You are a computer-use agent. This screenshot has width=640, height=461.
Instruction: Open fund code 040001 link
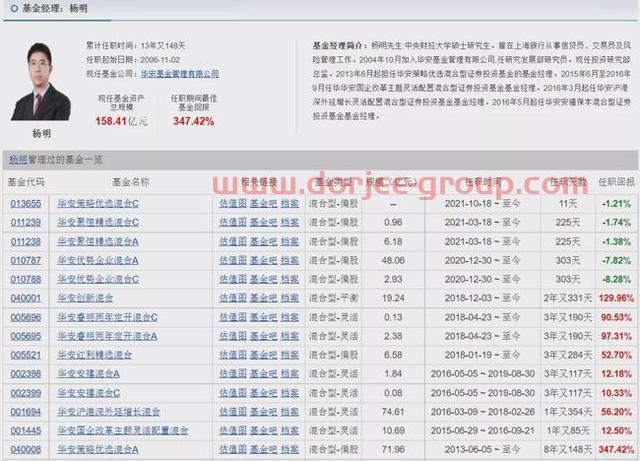26,298
